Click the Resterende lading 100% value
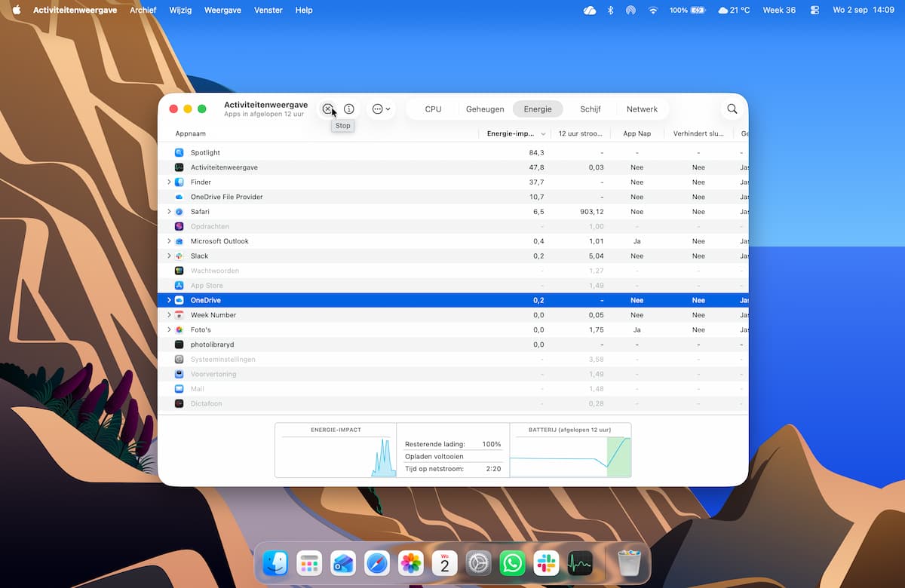The width and height of the screenshot is (905, 588). pos(492,444)
